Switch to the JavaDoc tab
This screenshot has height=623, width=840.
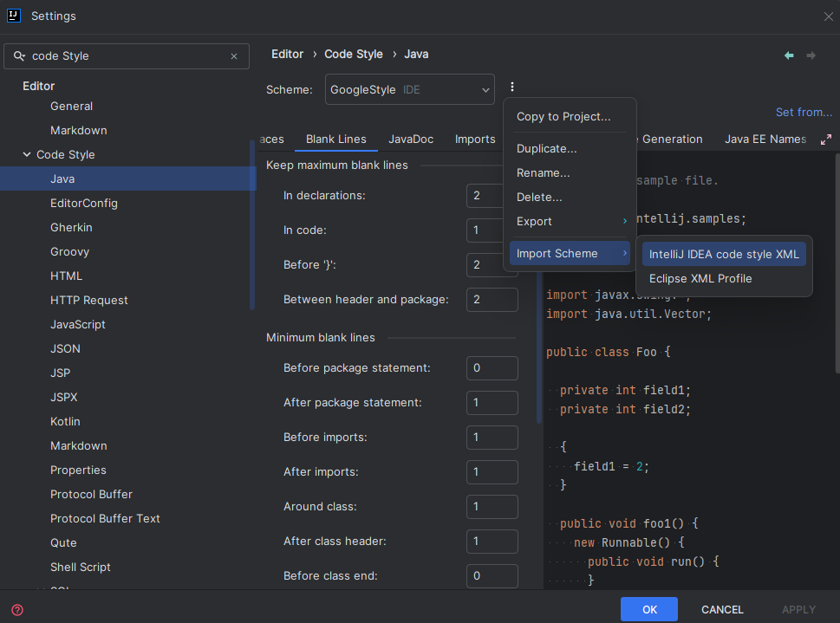tap(411, 140)
